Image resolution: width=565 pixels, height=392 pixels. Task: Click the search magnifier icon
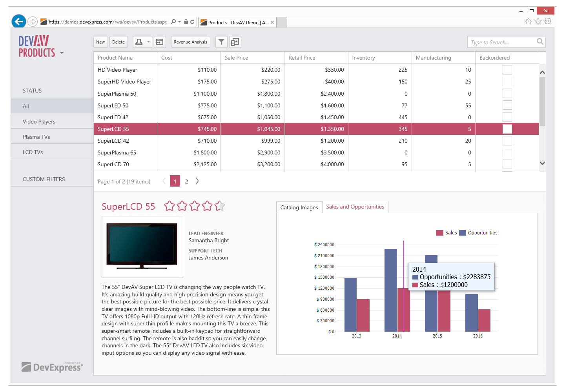540,42
